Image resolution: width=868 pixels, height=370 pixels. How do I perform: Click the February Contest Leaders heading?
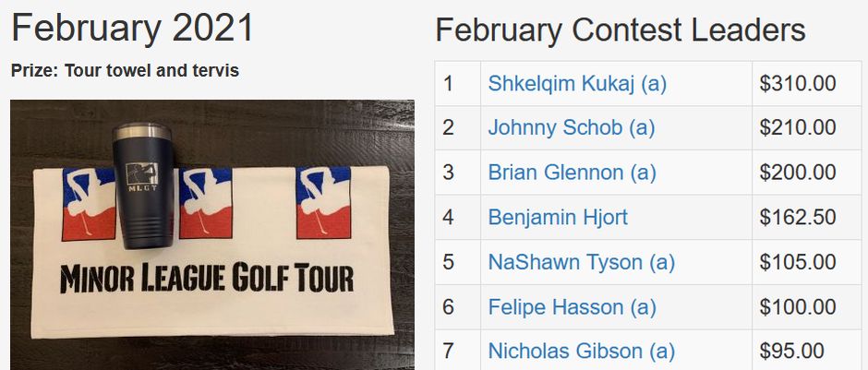[620, 30]
